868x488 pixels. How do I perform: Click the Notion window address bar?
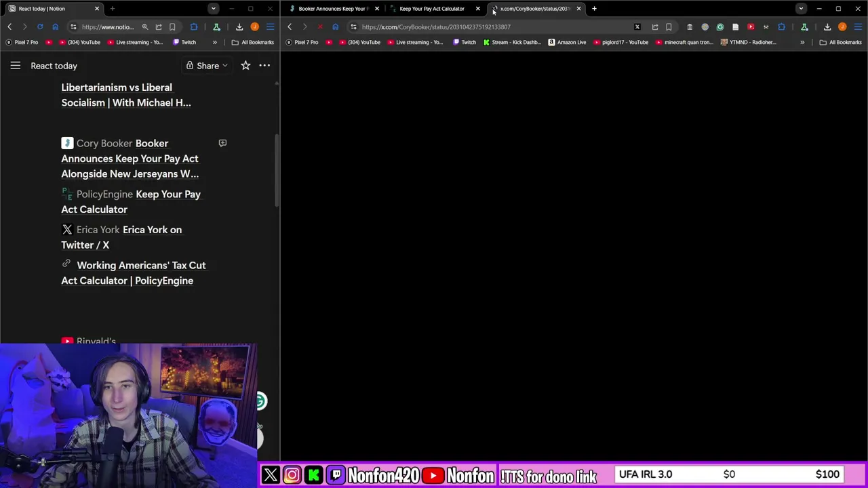tap(108, 27)
